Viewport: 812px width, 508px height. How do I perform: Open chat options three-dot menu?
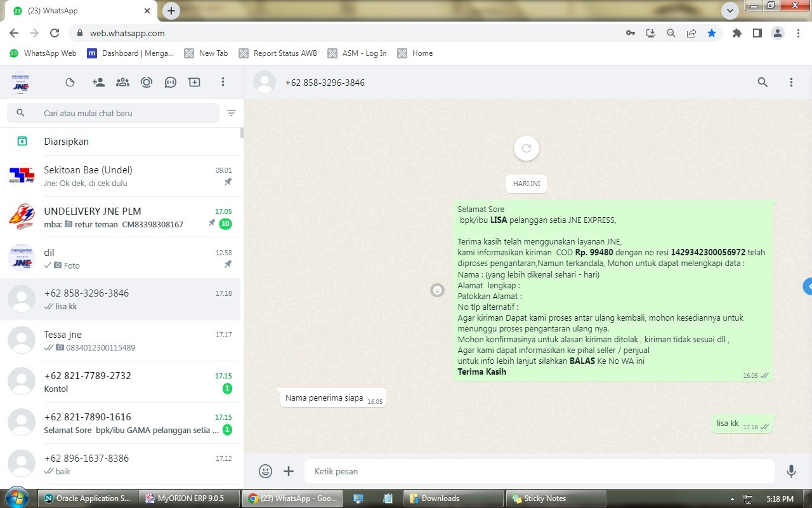[791, 82]
